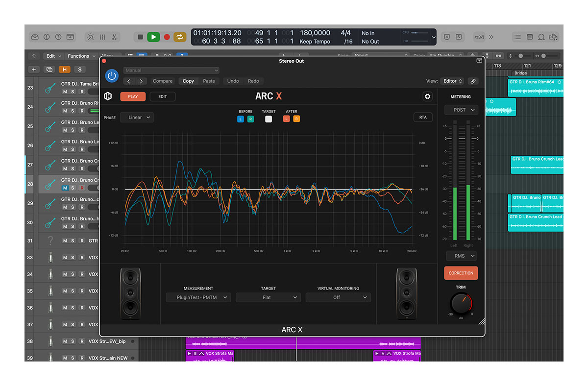Click the Undo button in plugin header
Screen dimensions: 588x386
click(233, 81)
